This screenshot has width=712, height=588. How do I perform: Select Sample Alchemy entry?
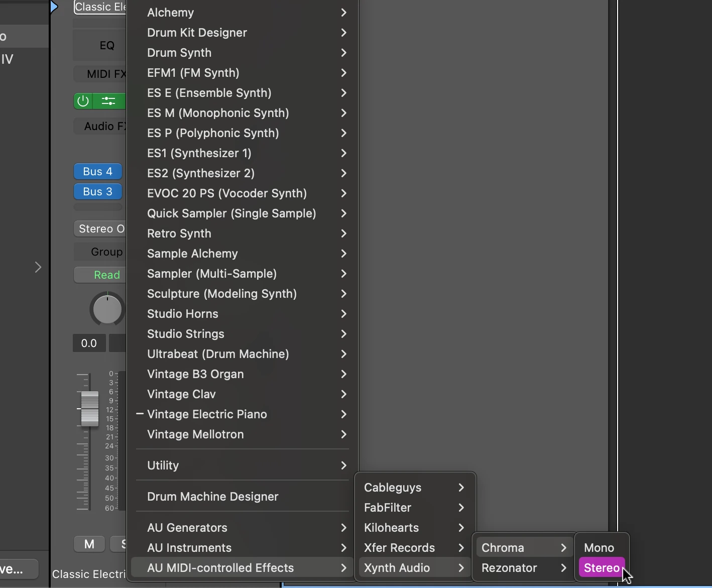[243, 254]
